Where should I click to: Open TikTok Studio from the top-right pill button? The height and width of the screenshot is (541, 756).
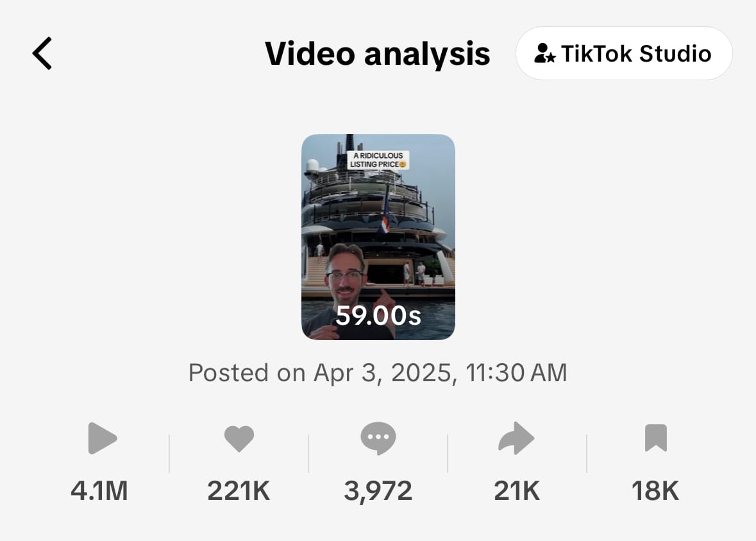click(623, 53)
